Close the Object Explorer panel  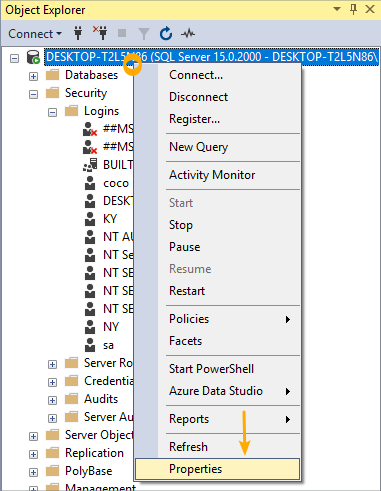tap(370, 9)
